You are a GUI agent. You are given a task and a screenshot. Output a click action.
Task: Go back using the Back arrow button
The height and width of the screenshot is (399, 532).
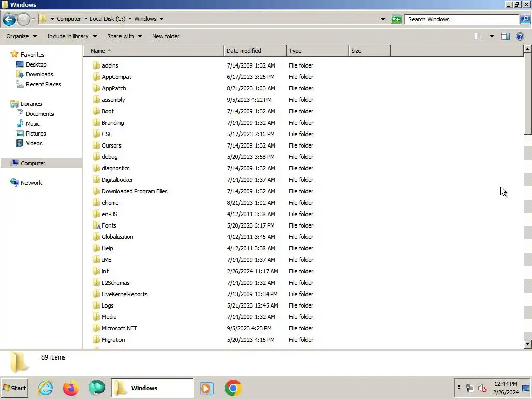9,19
